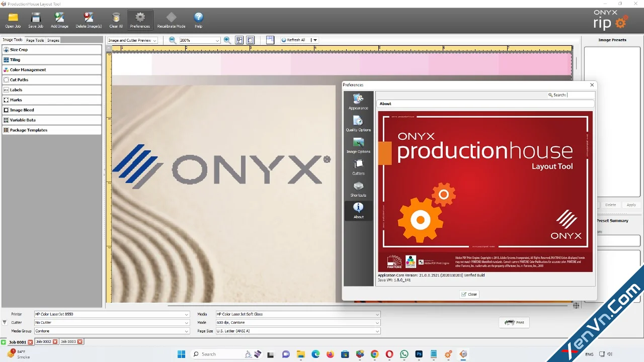The height and width of the screenshot is (362, 644).
Task: Open Appearance preferences in the dialog sidebar
Action: [358, 102]
